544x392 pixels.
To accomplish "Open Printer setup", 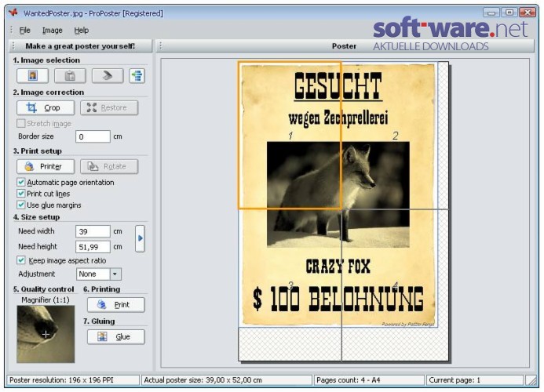I will [46, 166].
